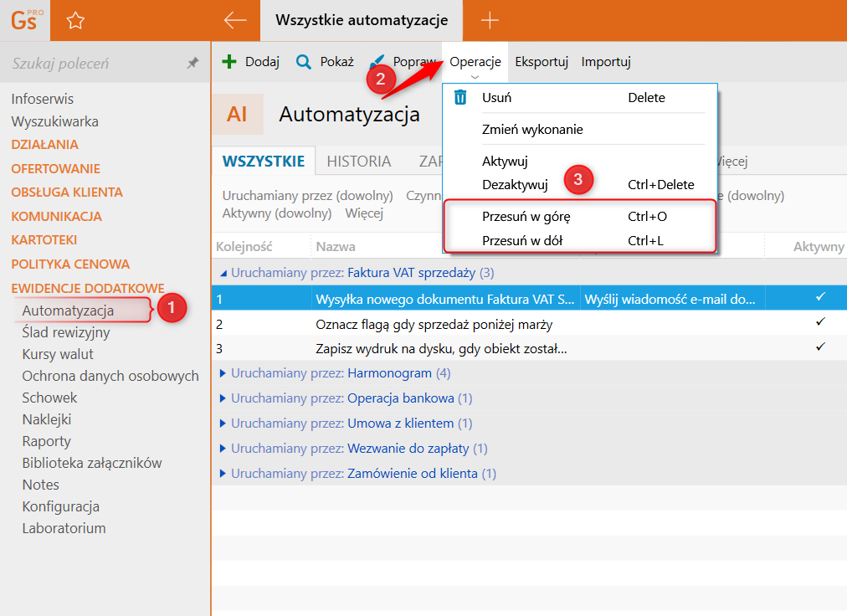
Task: Click the Dodaj button
Action: tap(250, 62)
